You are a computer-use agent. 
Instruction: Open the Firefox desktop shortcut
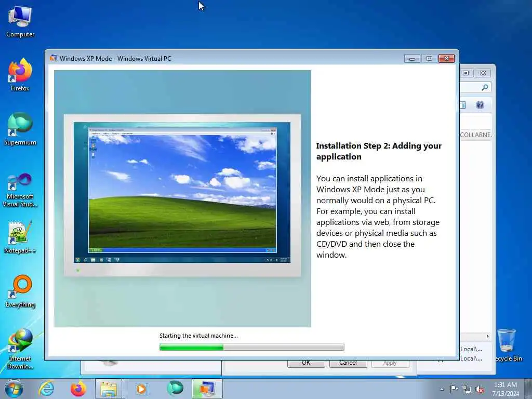click(20, 75)
